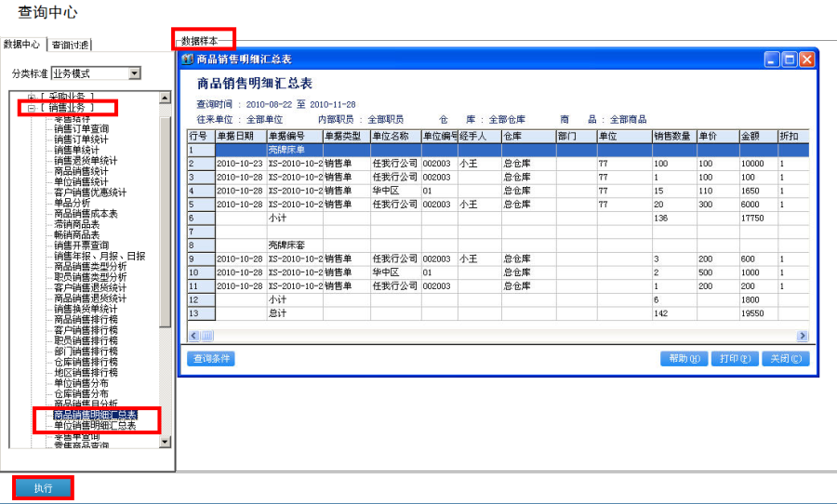Click the 商品销售明细汇总表 window title icon
837x504 pixels.
(187, 60)
